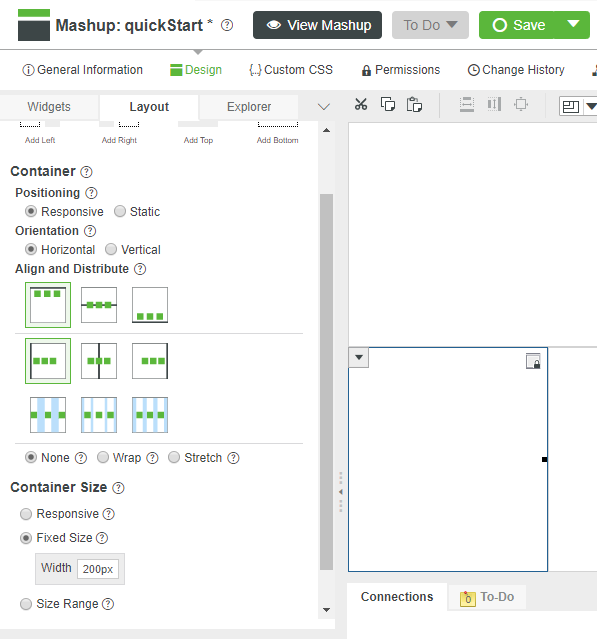
Task: Open the Change History tab
Action: click(516, 70)
